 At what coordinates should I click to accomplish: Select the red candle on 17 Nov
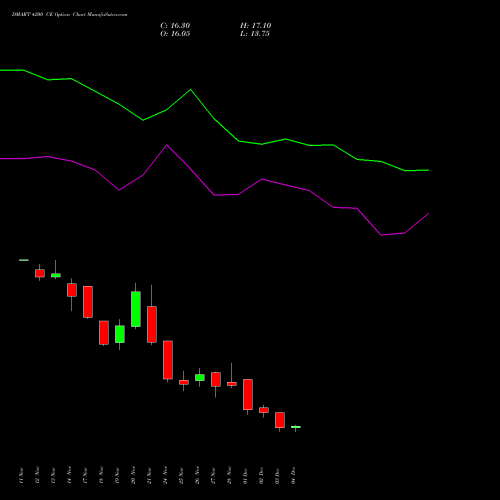pos(88,302)
